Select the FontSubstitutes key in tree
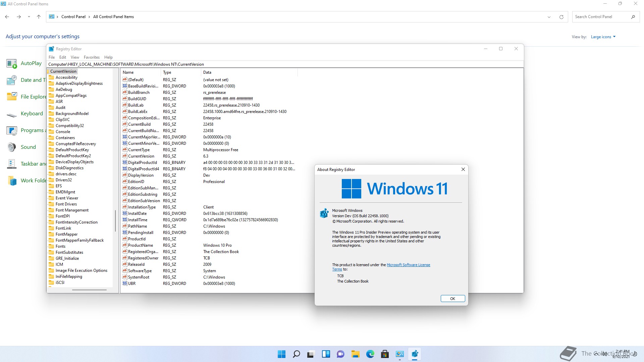644x362 pixels. tap(69, 252)
